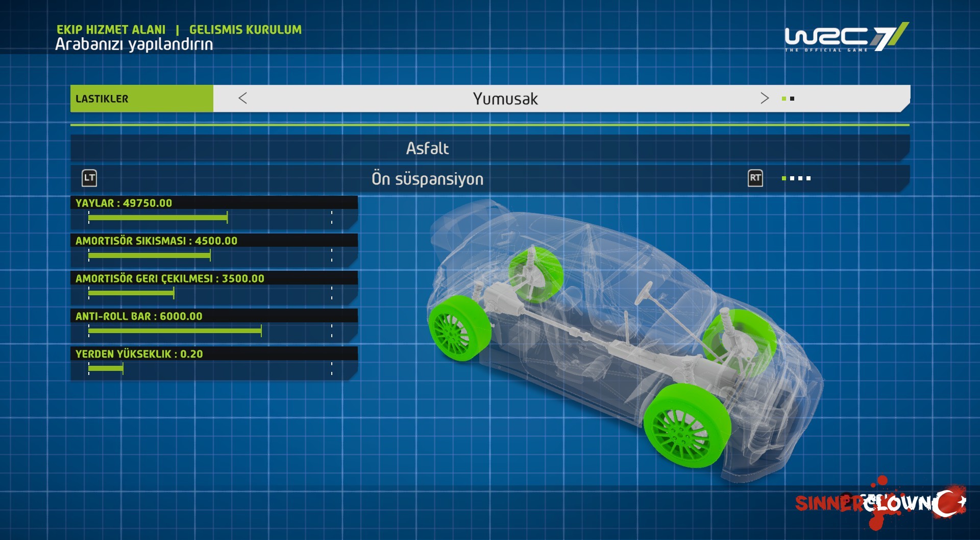Select previous tyre type with left arrow
The image size is (980, 540).
pos(243,98)
